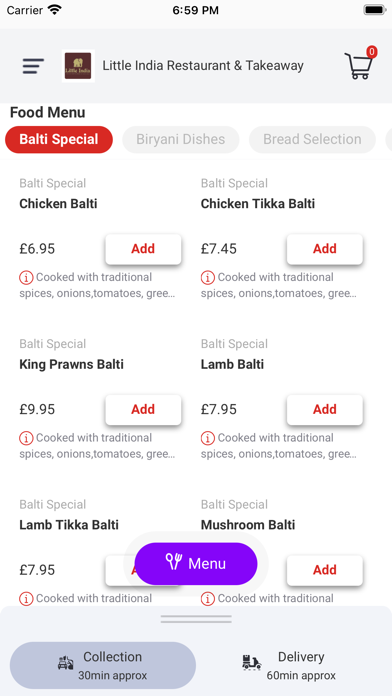Open the hamburger navigation menu
Screen dimensions: 392x696
33,66
